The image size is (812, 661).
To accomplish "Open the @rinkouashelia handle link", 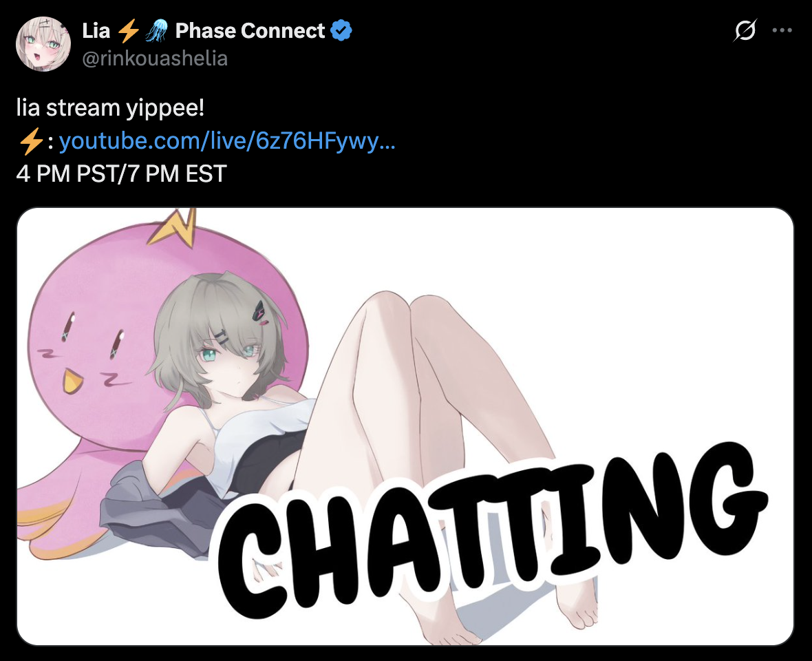I will tap(155, 59).
